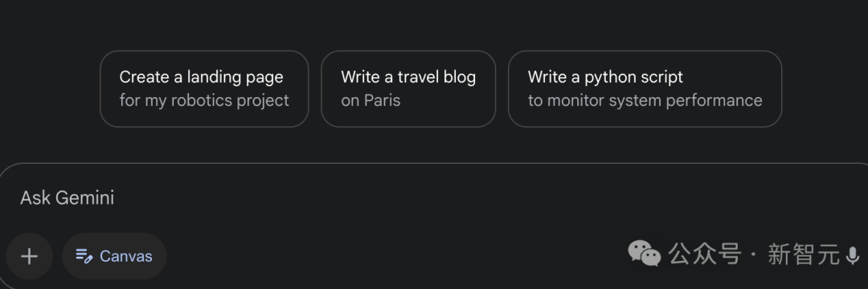Image resolution: width=868 pixels, height=289 pixels.
Task: Click the 'Write a python script' heading text
Action: click(606, 77)
